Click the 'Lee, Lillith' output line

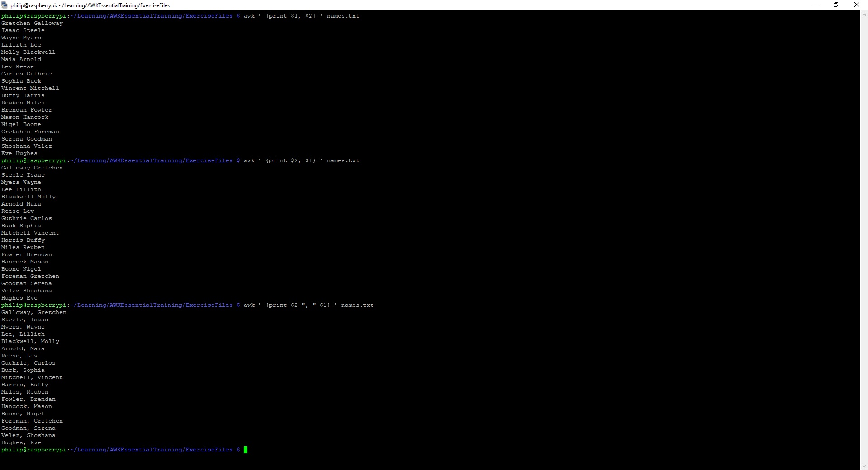point(23,334)
